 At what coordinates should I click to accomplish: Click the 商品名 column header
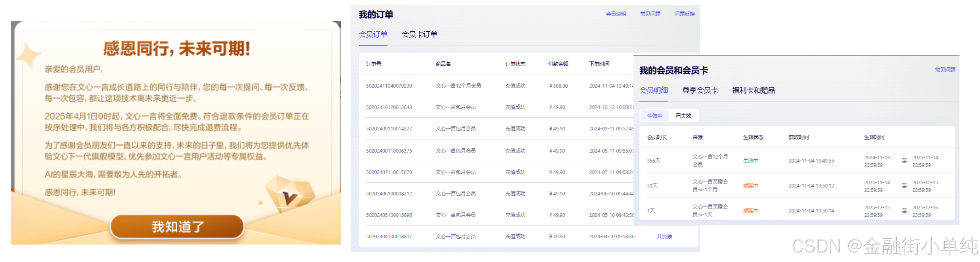(443, 64)
